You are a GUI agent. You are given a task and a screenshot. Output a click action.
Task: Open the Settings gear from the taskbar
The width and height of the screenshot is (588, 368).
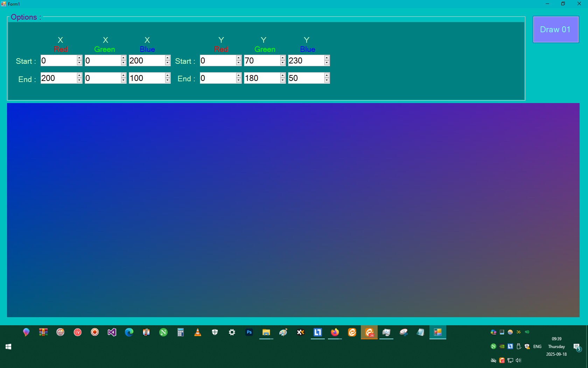[232, 332]
